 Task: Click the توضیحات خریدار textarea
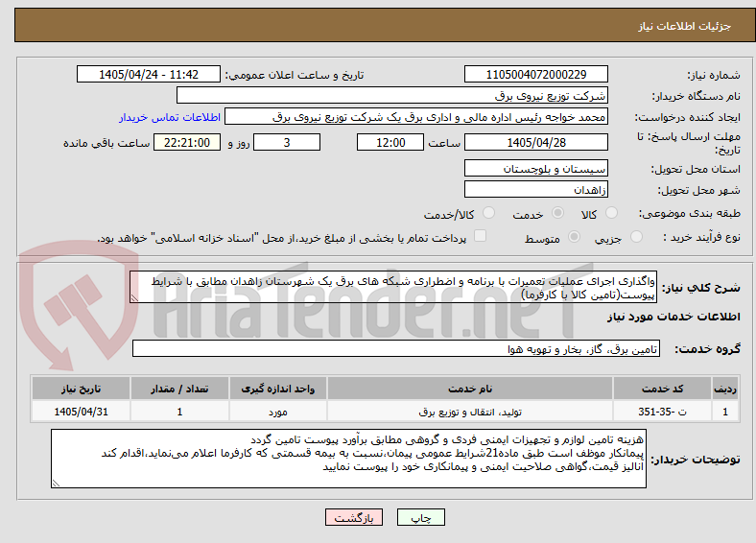pos(348,459)
